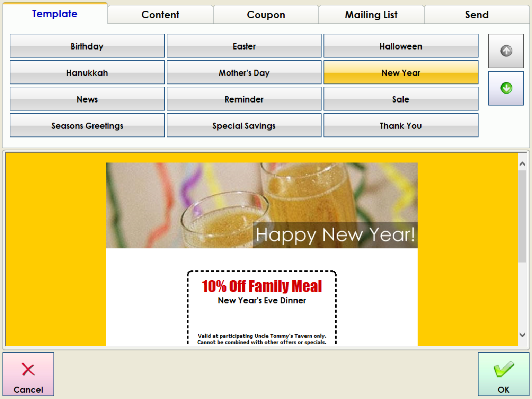Click the preview scrollbar down arrow
This screenshot has height=399, width=532.
(522, 335)
